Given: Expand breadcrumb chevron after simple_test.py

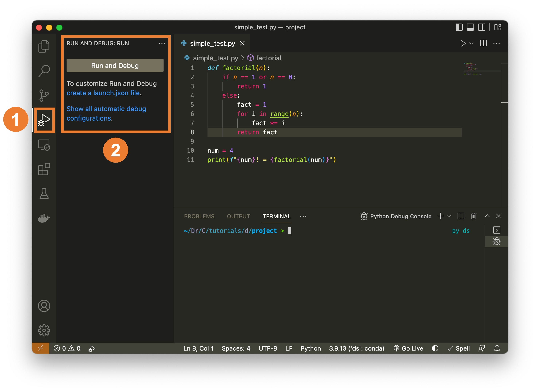Looking at the screenshot, I should click(x=242, y=58).
